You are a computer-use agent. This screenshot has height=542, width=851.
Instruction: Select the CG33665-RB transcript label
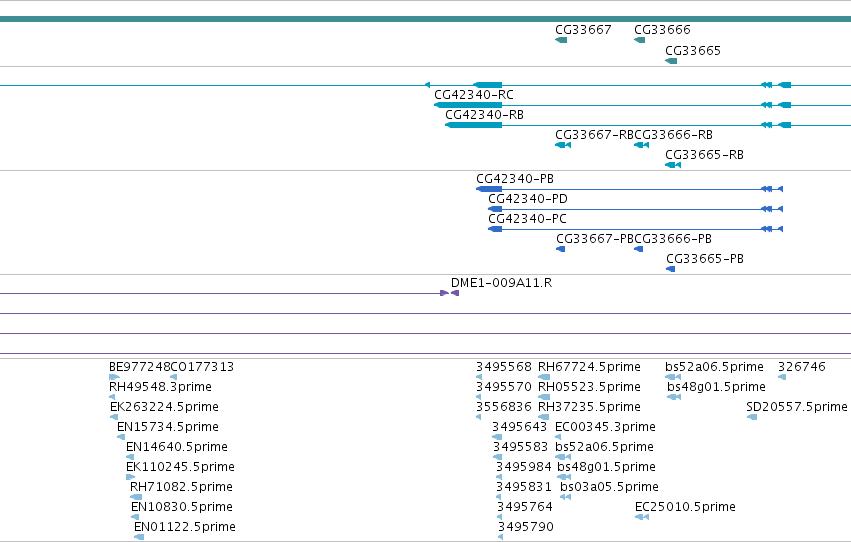click(x=704, y=155)
